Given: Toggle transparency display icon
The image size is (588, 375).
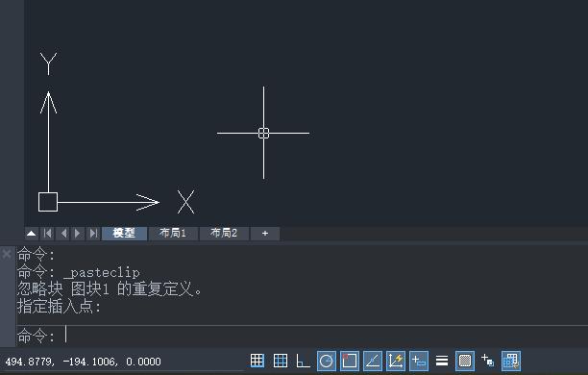Looking at the screenshot, I should click(465, 362).
